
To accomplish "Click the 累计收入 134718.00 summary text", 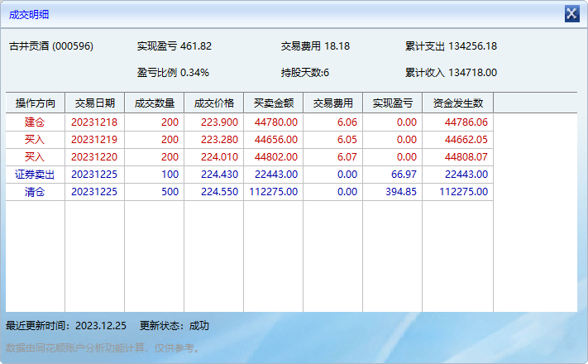I will tap(451, 72).
